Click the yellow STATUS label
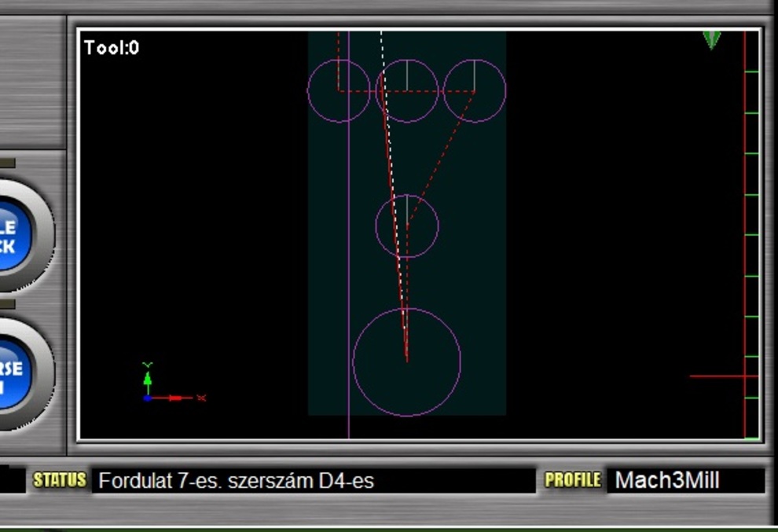This screenshot has height=532, width=778. 60,480
